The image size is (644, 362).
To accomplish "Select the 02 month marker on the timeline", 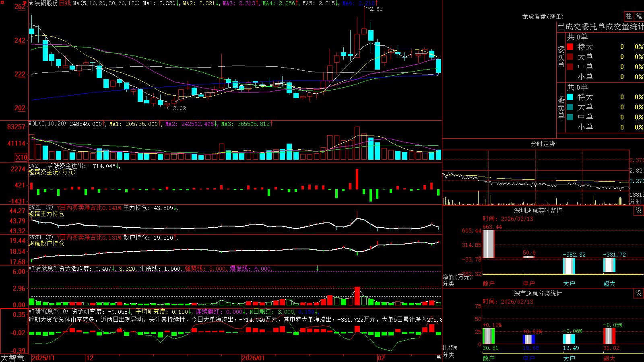I will (381, 358).
